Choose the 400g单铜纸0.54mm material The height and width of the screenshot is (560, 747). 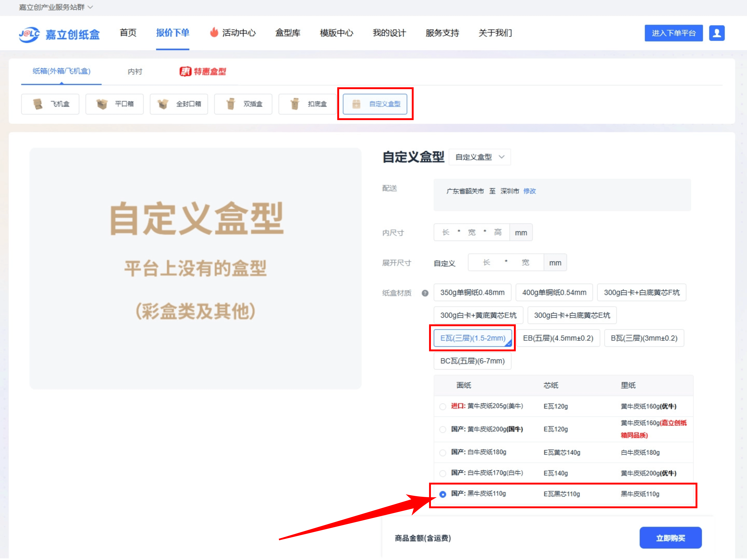tap(554, 292)
